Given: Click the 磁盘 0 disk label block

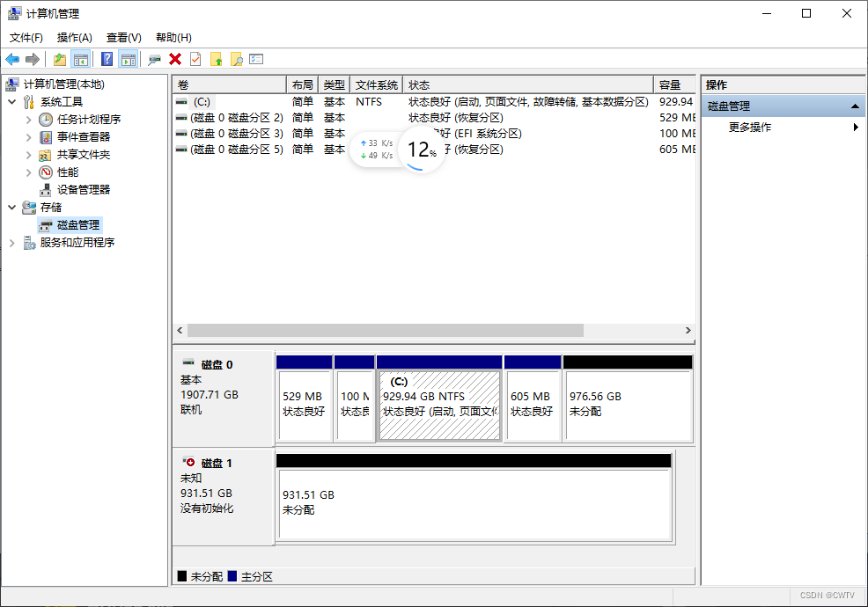Looking at the screenshot, I should (x=224, y=399).
